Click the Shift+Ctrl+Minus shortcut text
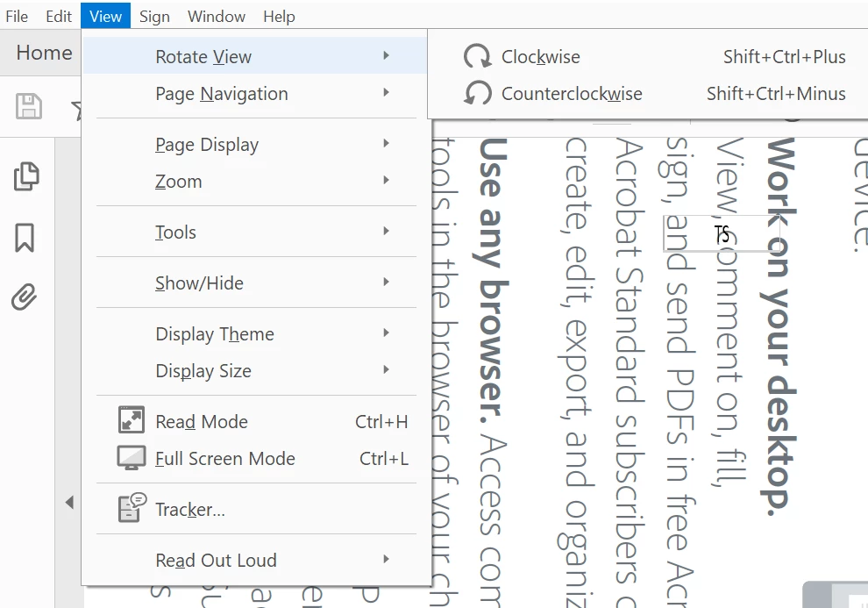 pos(776,93)
